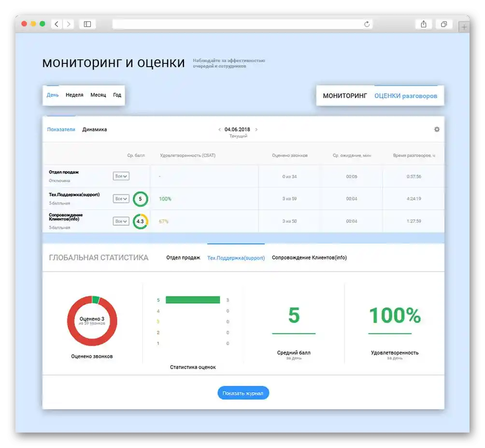Select Тех.Поддержка(support) in global statistics

(x=236, y=258)
